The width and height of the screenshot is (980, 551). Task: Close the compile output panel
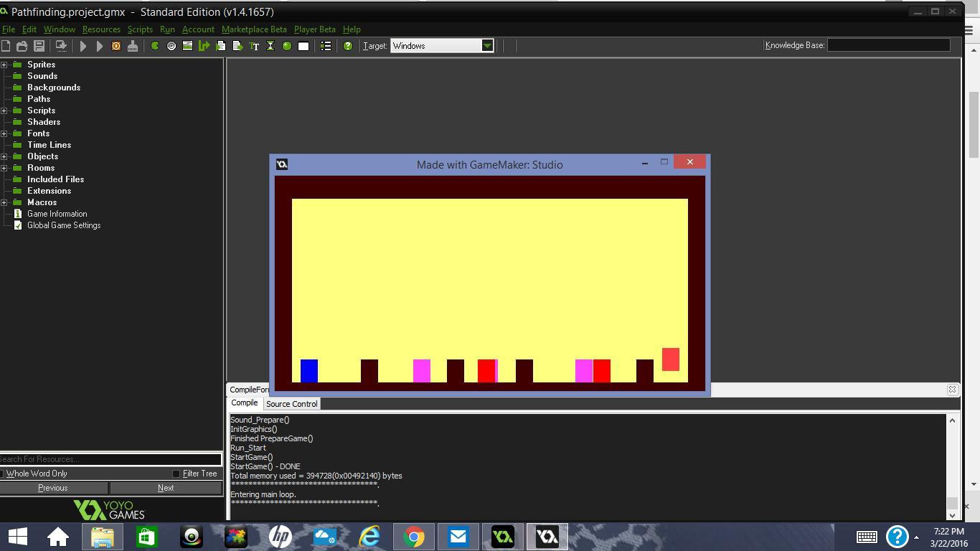[952, 390]
